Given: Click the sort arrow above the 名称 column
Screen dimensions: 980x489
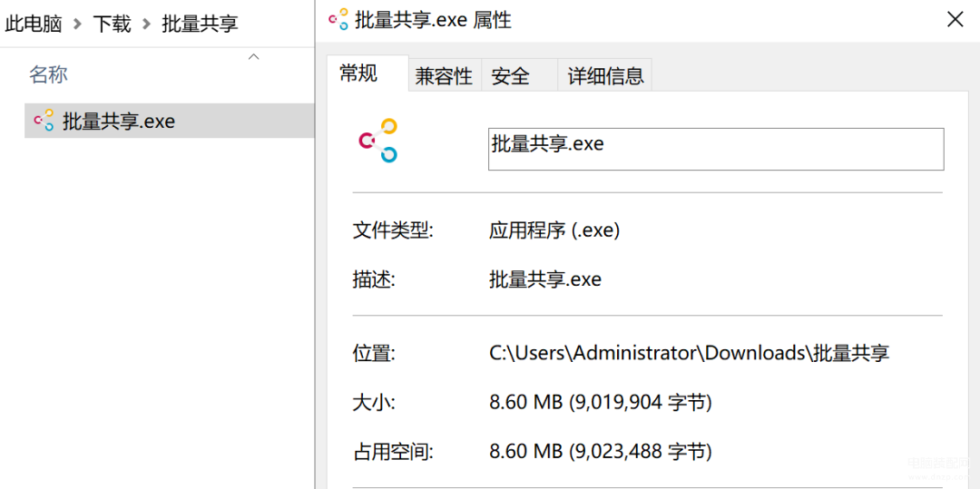Looking at the screenshot, I should click(254, 57).
